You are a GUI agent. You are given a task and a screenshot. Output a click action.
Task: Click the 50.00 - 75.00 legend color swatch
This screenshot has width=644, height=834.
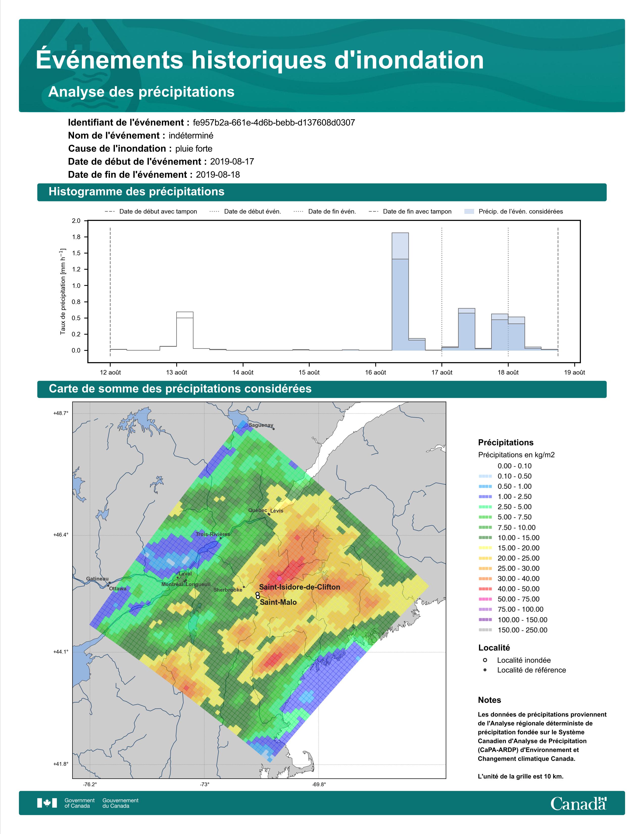[x=485, y=599]
